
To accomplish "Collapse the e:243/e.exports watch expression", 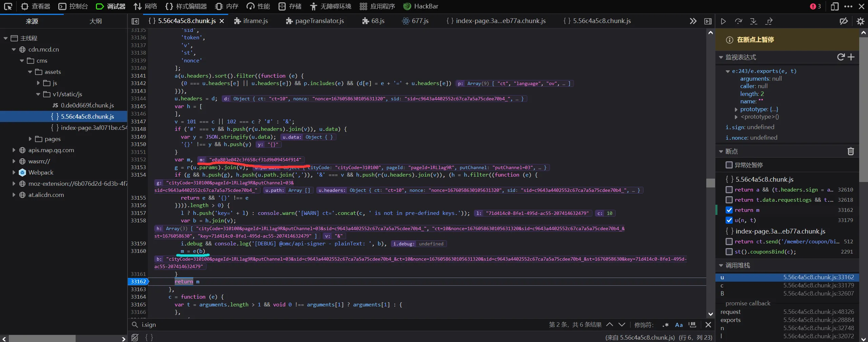I will (728, 71).
